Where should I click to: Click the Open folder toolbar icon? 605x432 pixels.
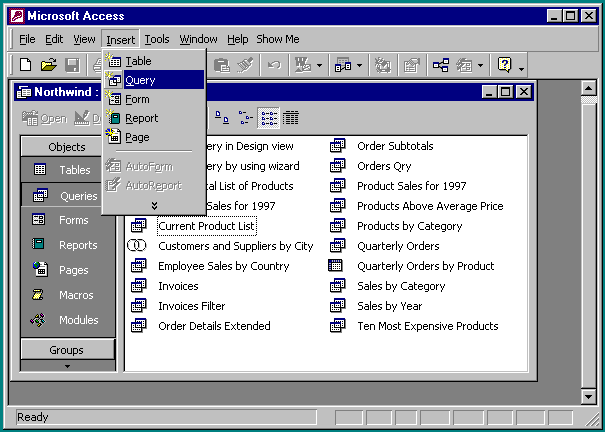point(48,65)
